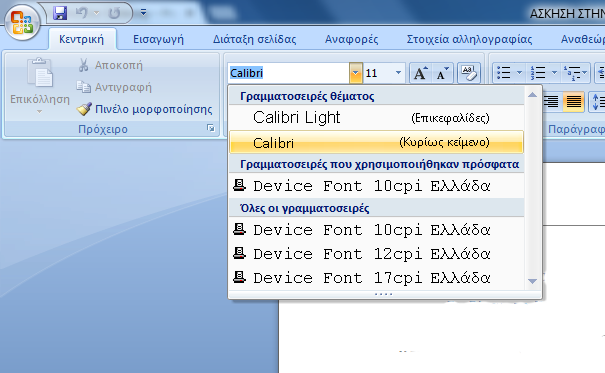
Task: Click the font size field showing 11
Action: pyautogui.click(x=378, y=73)
